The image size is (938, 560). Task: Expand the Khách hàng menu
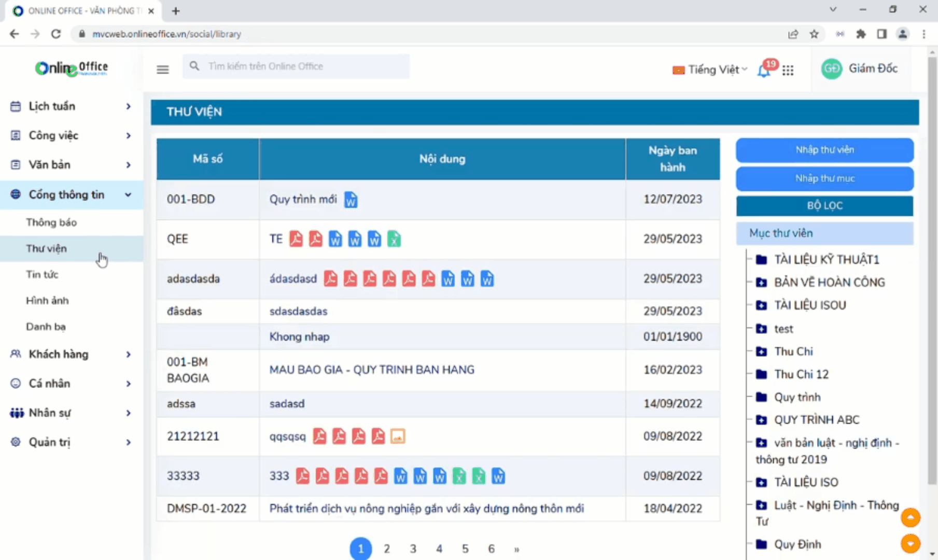point(71,355)
